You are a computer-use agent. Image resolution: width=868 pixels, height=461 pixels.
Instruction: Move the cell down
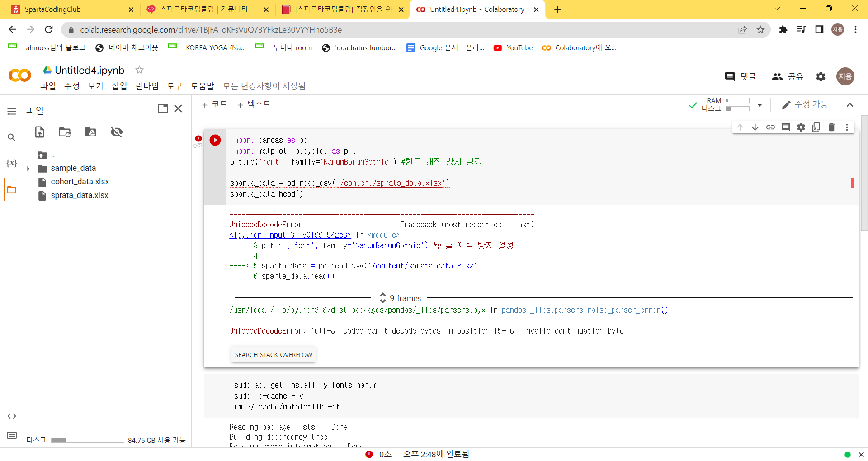pyautogui.click(x=755, y=127)
